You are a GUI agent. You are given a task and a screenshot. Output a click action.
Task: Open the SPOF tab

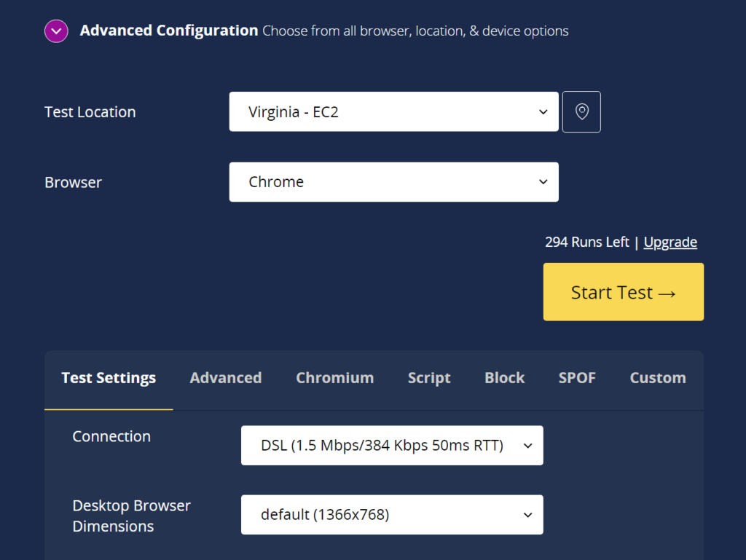click(577, 378)
